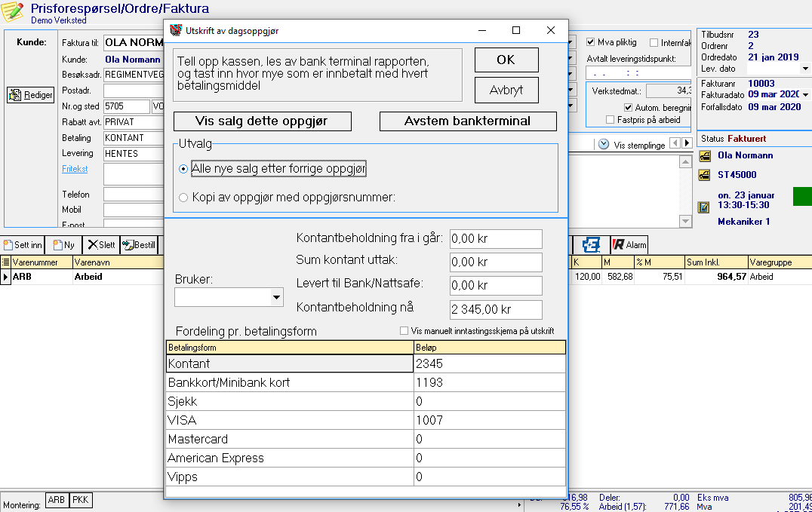
Task: Select Alle nye salg etter forrige oppgjør
Action: coord(183,169)
